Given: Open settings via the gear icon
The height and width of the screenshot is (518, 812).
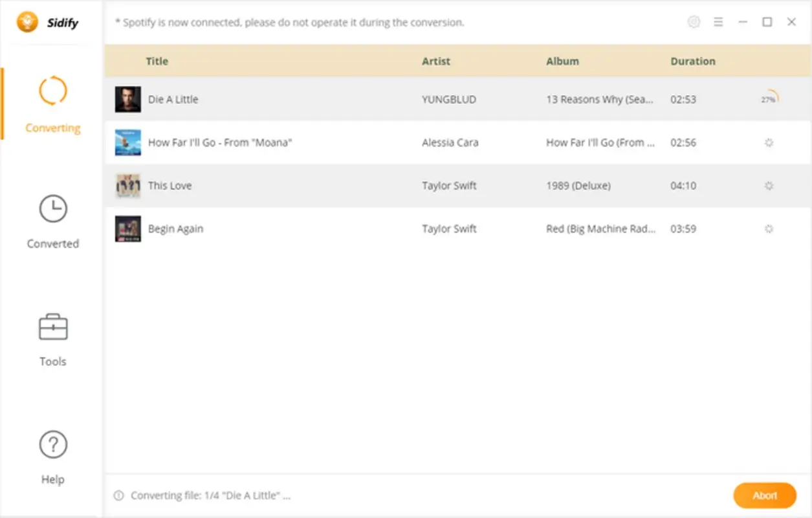Looking at the screenshot, I should (x=694, y=21).
